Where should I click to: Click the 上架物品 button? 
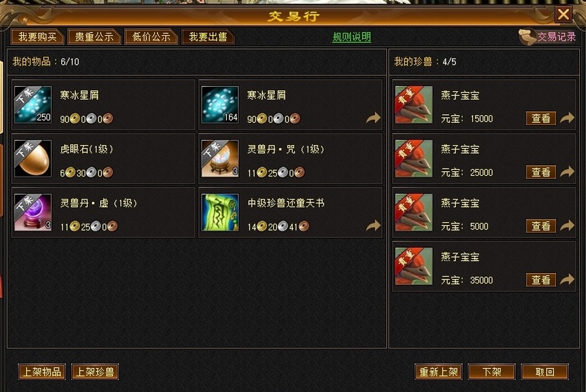(42, 372)
